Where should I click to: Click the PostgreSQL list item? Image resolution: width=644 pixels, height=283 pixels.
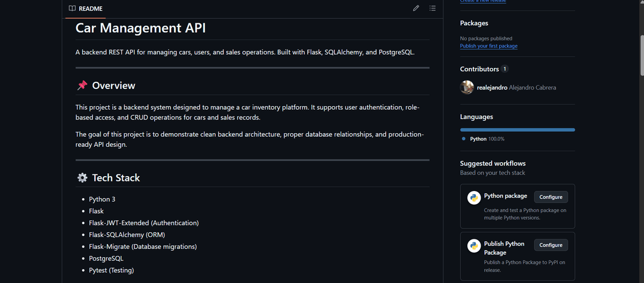pyautogui.click(x=106, y=259)
